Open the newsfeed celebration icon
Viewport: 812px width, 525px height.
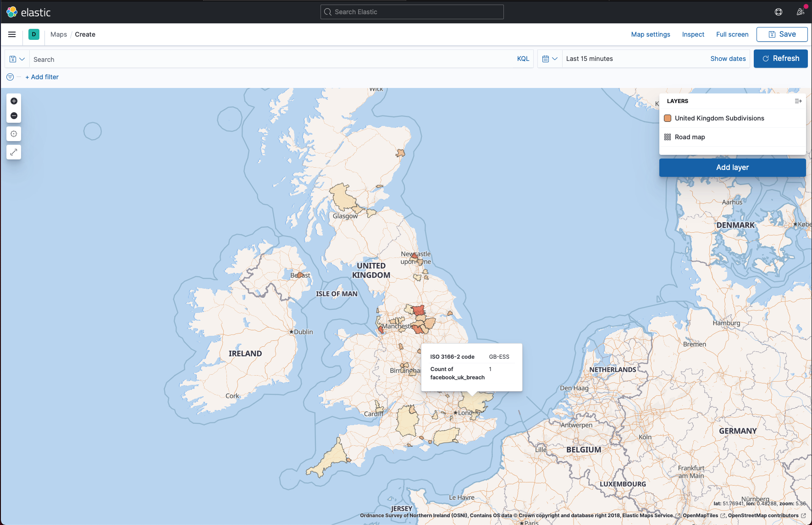click(x=801, y=12)
